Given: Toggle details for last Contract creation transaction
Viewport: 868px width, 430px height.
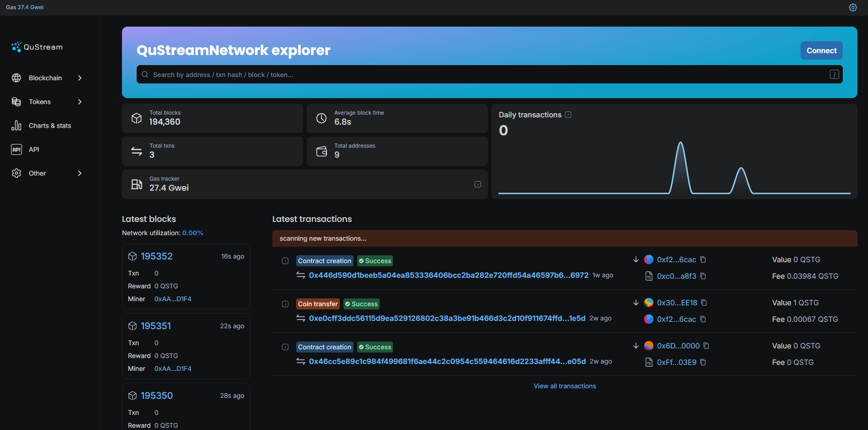Looking at the screenshot, I should (x=285, y=347).
